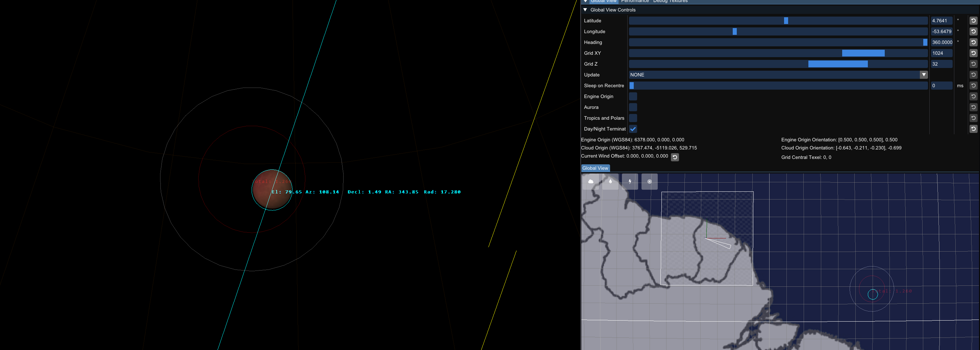
Task: Reset the Engine Origin option
Action: (973, 96)
